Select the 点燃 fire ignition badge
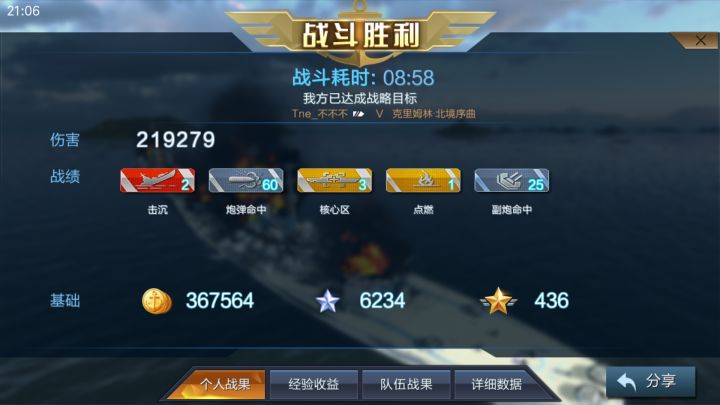720x405 pixels. 423,180
